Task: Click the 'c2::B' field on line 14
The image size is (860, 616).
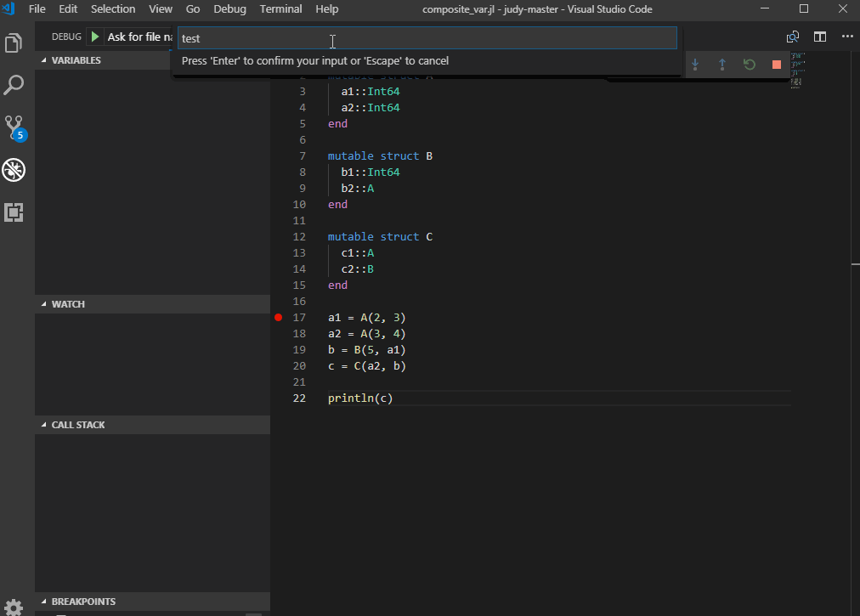Action: coord(358,268)
